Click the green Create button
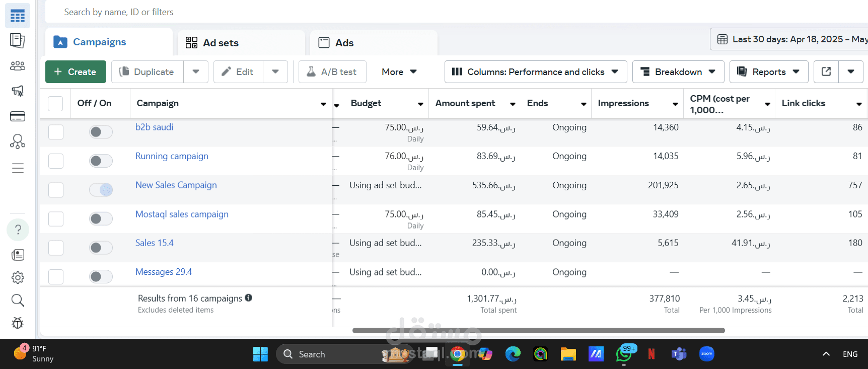The width and height of the screenshot is (868, 369). pos(76,71)
